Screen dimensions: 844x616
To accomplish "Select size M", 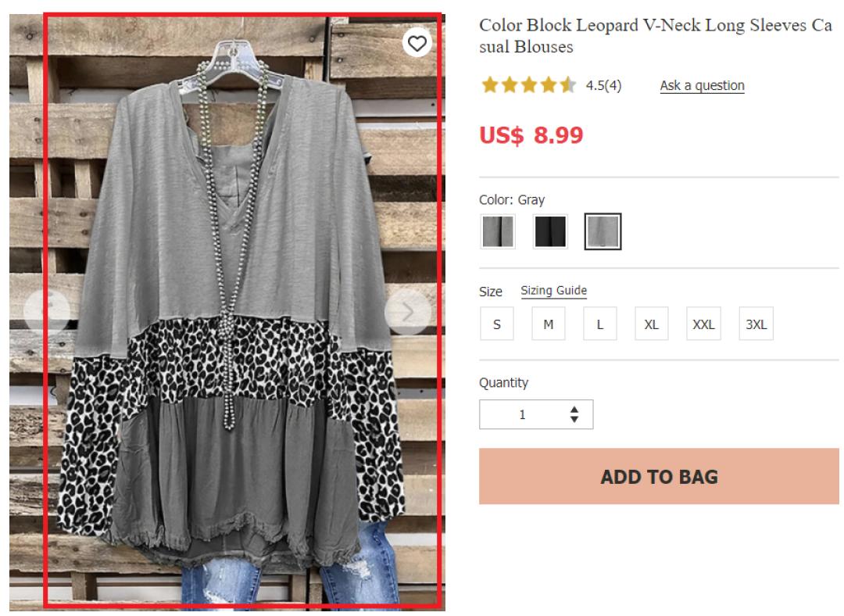I will [x=549, y=324].
